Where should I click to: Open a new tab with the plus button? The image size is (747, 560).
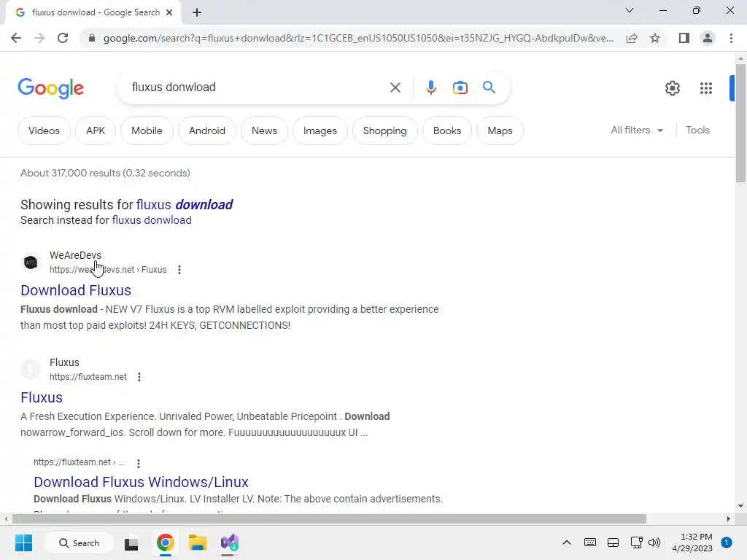click(x=197, y=13)
